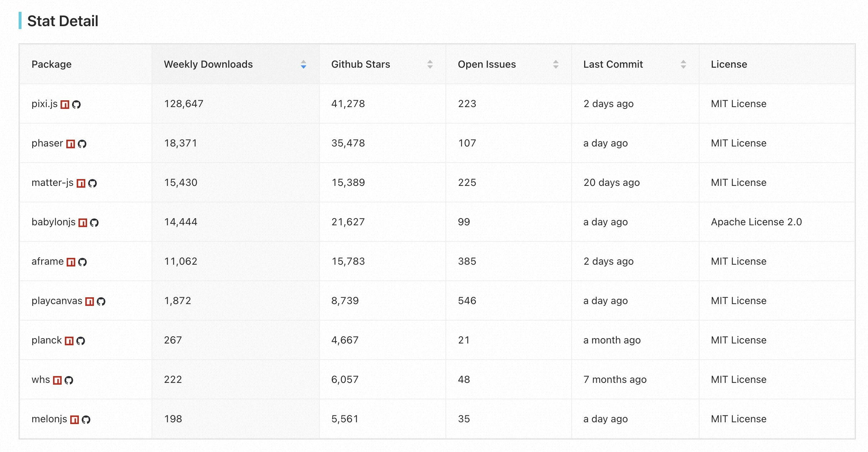
Task: Toggle sorting on the Open Issues column
Action: click(x=556, y=64)
